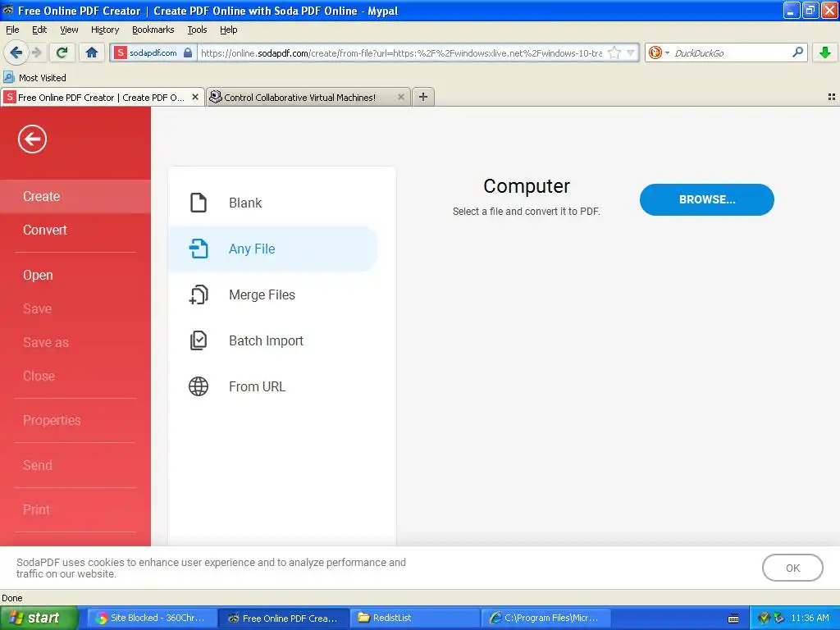Open the History menu
840x630 pixels.
104,30
